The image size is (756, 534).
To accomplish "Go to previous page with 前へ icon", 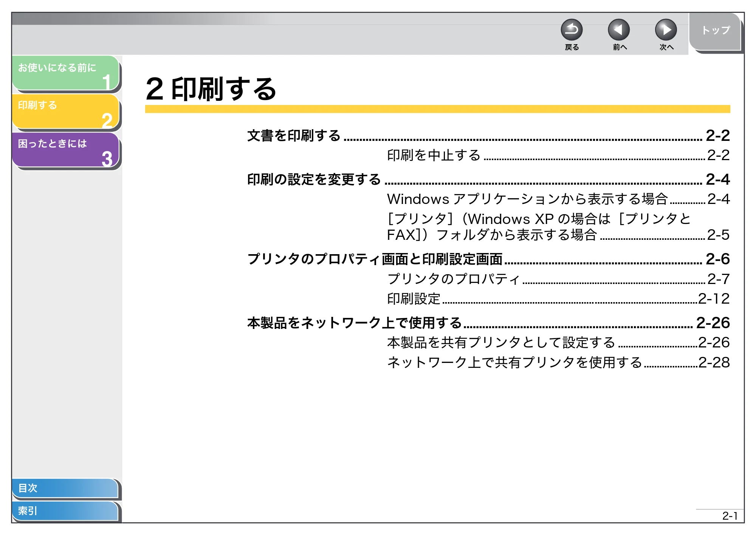I will [x=619, y=30].
